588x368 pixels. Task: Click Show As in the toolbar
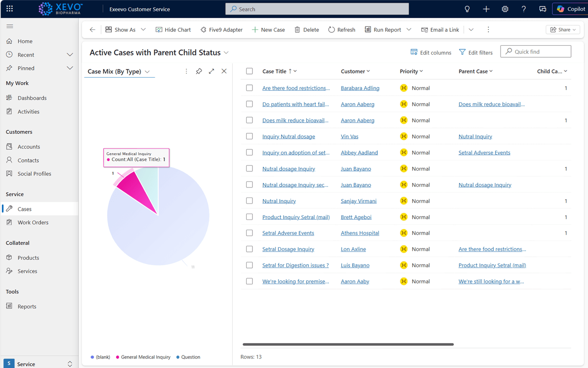point(121,30)
